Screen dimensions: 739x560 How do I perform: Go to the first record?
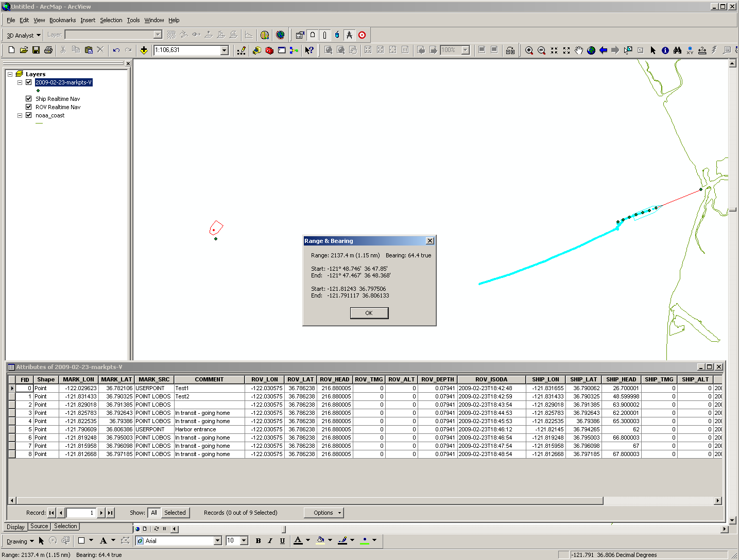[51, 513]
